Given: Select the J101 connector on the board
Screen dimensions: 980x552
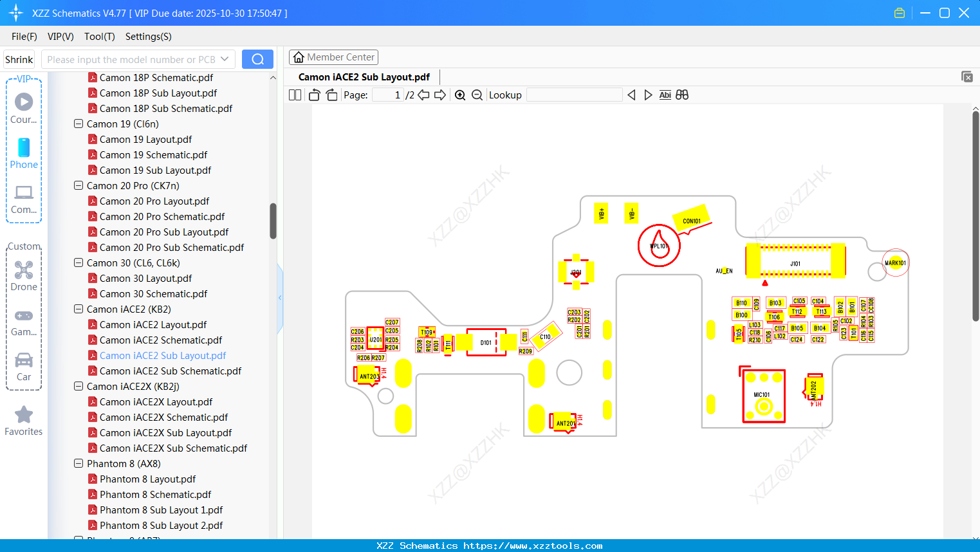Looking at the screenshot, I should pyautogui.click(x=795, y=261).
